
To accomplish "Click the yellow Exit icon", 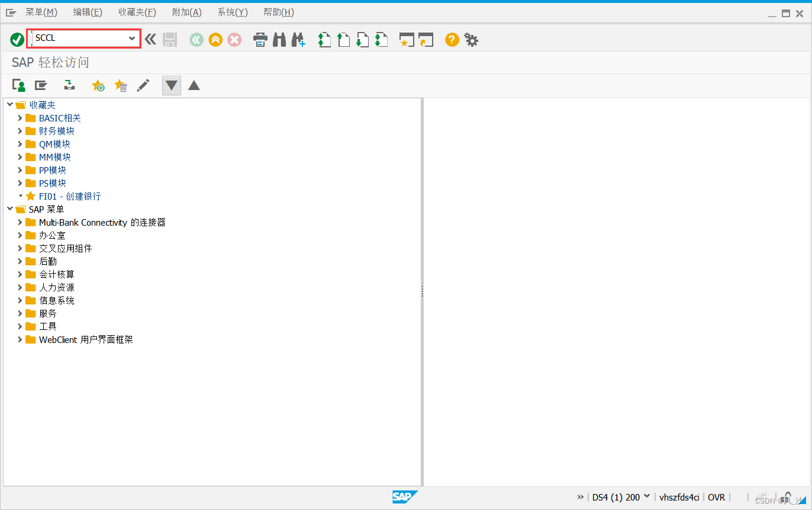I will (x=215, y=40).
